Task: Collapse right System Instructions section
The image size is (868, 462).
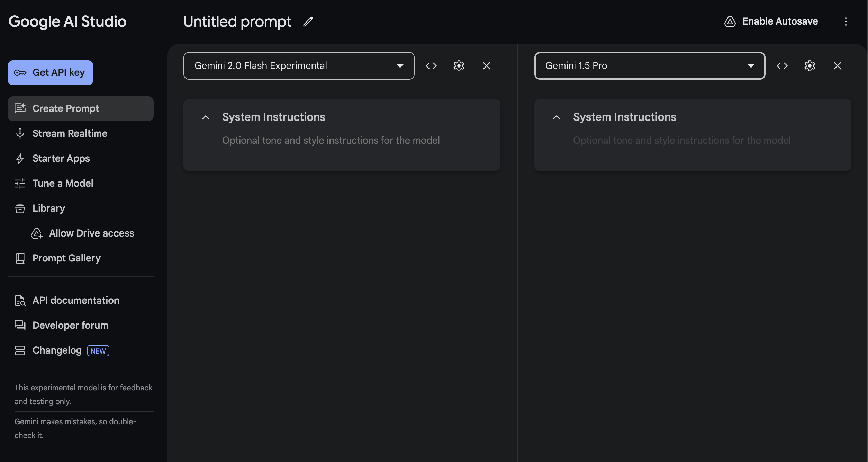Action: click(x=557, y=117)
